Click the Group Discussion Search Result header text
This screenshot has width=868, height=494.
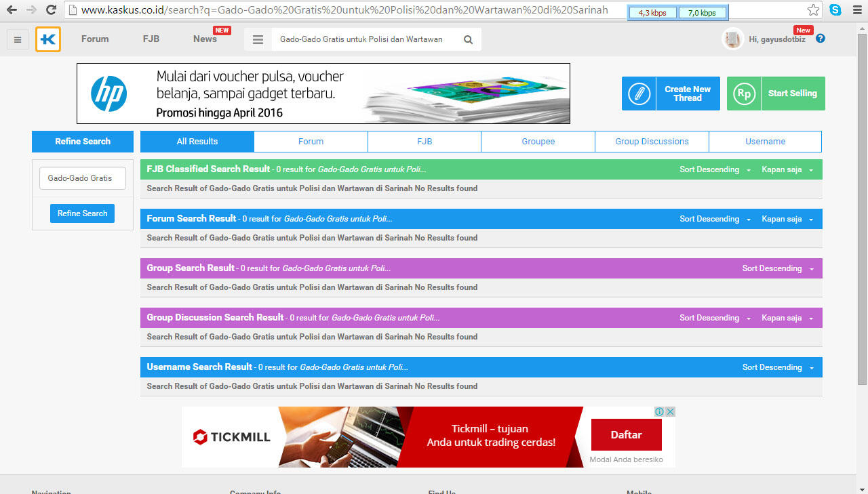coord(215,317)
